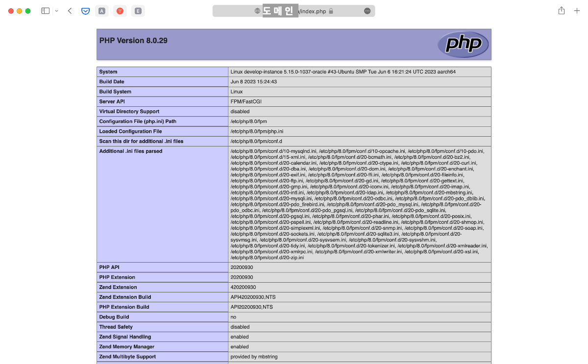The image size is (588, 364).
Task: Minimize Safari with the yellow button
Action: click(20, 11)
